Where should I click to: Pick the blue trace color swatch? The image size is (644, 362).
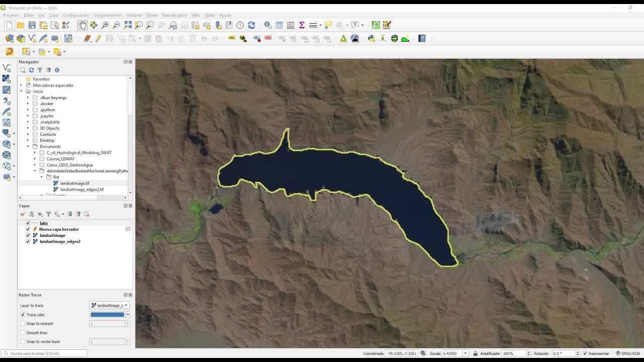(x=107, y=315)
